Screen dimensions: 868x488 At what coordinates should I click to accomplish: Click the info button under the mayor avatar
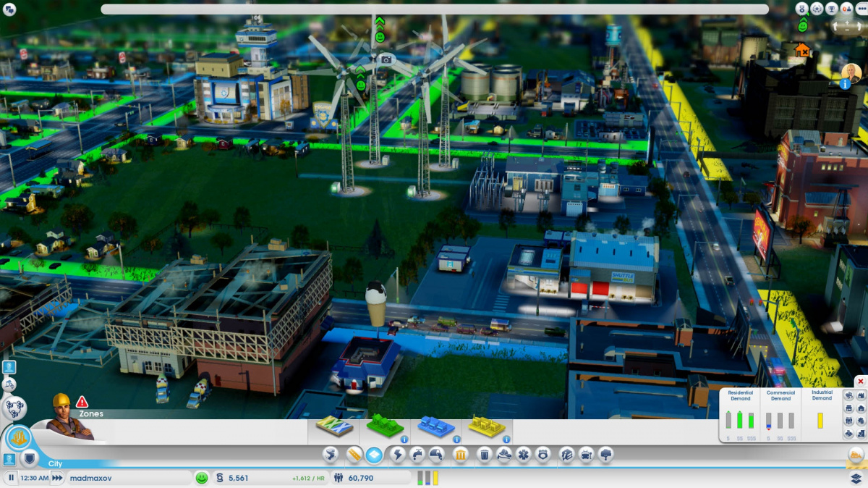coord(845,84)
